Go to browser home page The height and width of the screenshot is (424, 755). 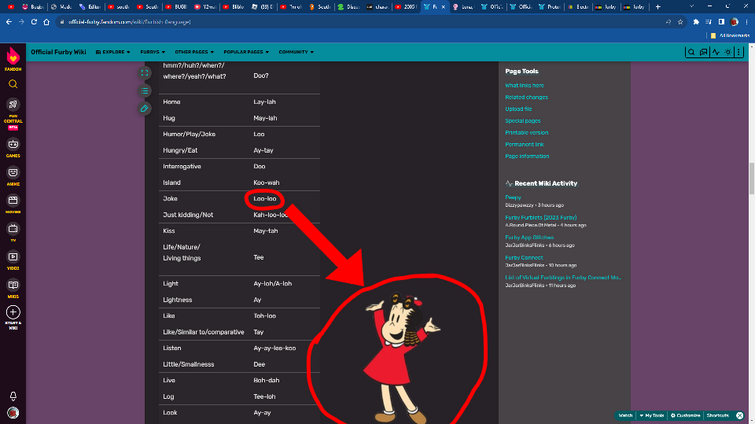click(x=46, y=22)
